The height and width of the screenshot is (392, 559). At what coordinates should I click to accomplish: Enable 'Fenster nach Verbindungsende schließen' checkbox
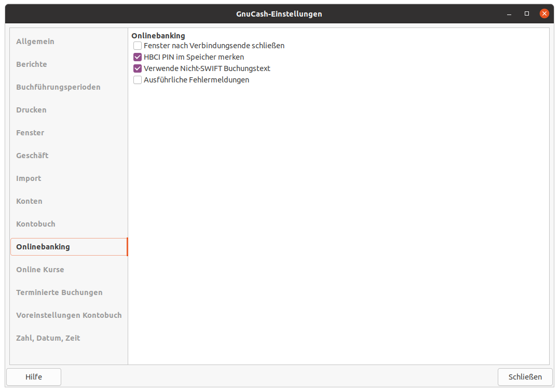tap(138, 46)
